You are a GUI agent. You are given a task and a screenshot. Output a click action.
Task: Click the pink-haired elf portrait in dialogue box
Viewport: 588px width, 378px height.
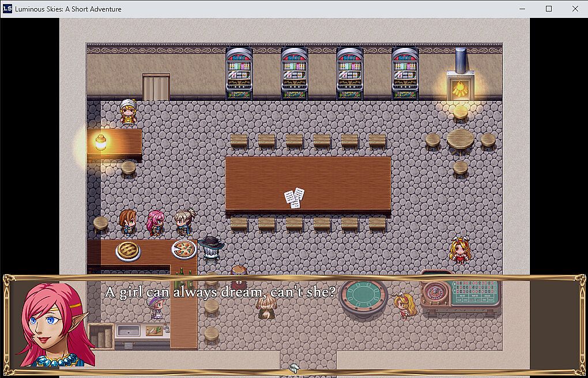pyautogui.click(x=55, y=325)
